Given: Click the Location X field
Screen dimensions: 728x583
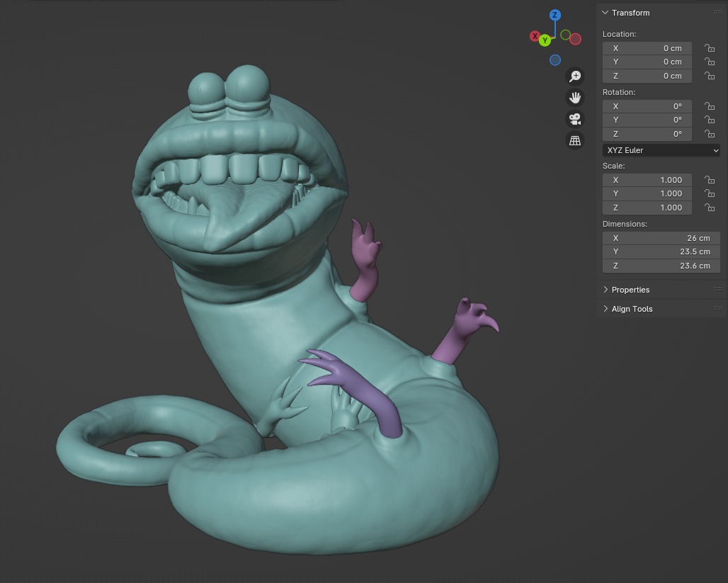Looking at the screenshot, I should (x=647, y=48).
